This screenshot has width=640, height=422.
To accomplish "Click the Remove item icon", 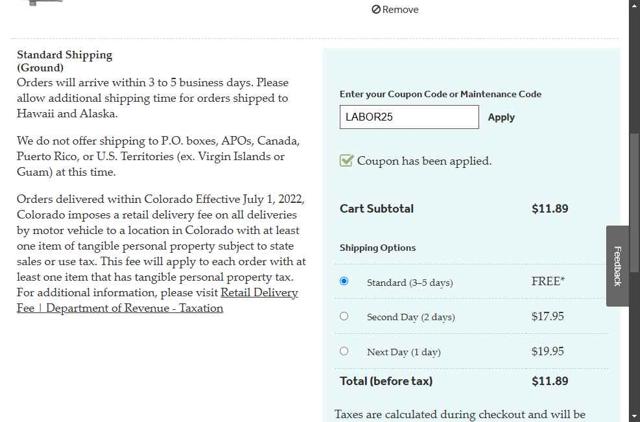I will coord(376,10).
